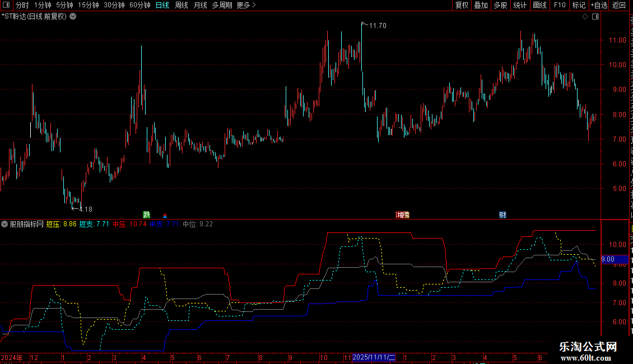Select the 5分钟 period
The height and width of the screenshot is (364, 633).
[x=64, y=5]
